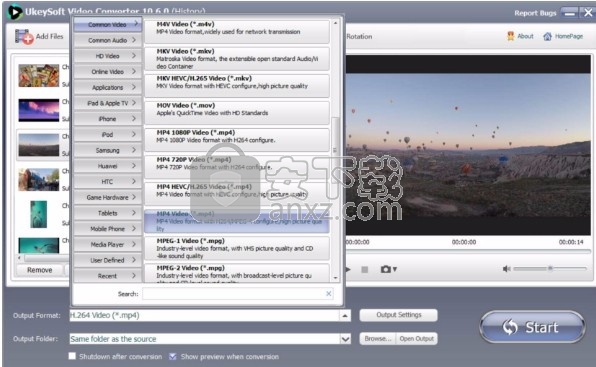Click the Start conversion button
The height and width of the screenshot is (367, 596).
pos(532,327)
